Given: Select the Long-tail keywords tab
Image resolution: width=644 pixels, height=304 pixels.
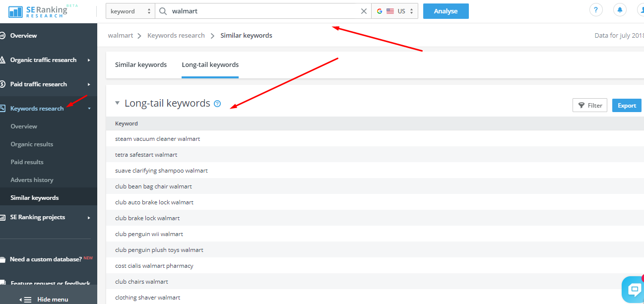Looking at the screenshot, I should coord(210,65).
